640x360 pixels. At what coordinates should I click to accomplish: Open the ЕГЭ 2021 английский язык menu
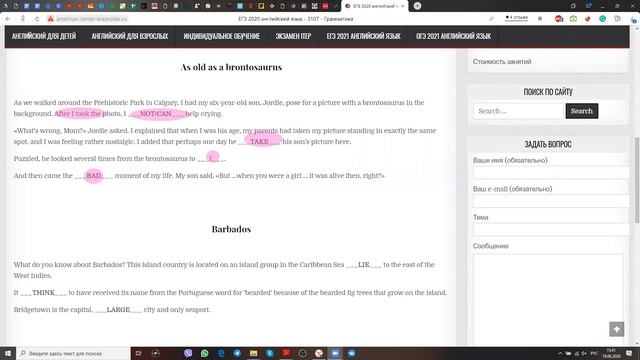coord(364,36)
